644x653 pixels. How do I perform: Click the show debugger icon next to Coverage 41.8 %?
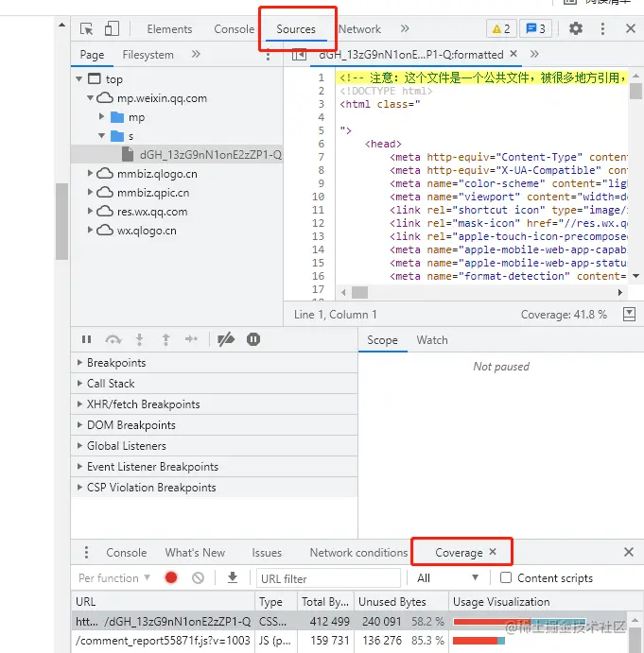[x=629, y=315]
